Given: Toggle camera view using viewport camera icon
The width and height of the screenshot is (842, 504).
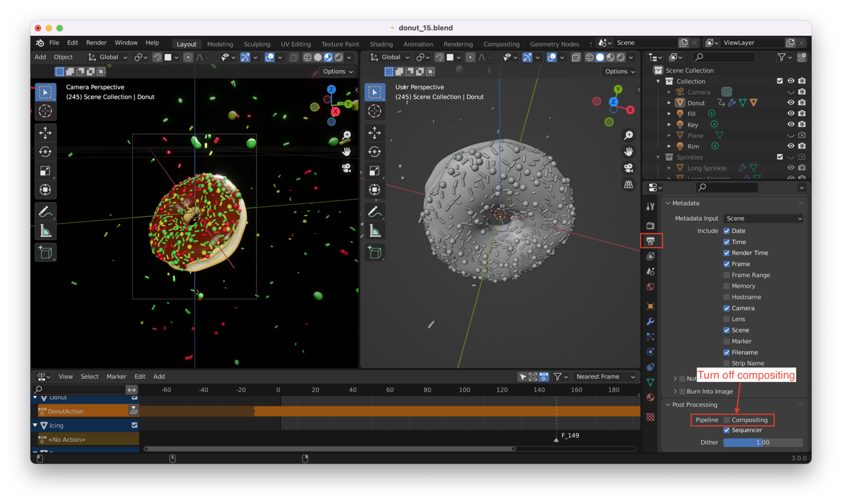Looking at the screenshot, I should [x=347, y=168].
